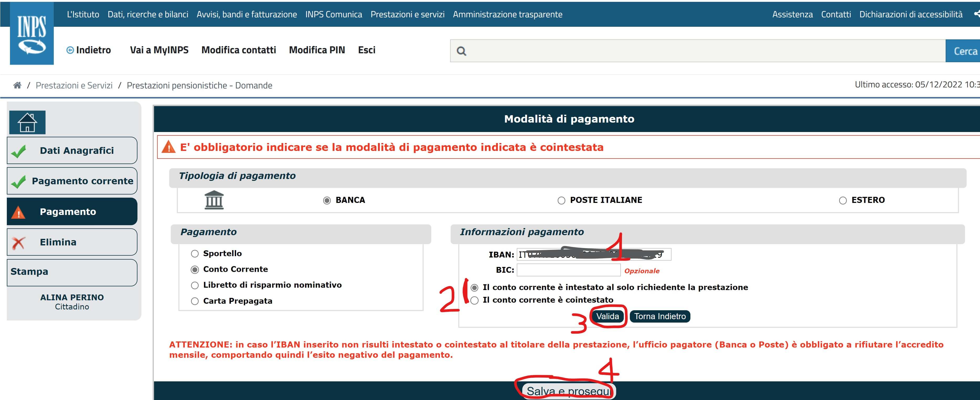Click the home icon in breadcrumb
The image size is (980, 400).
point(17,85)
